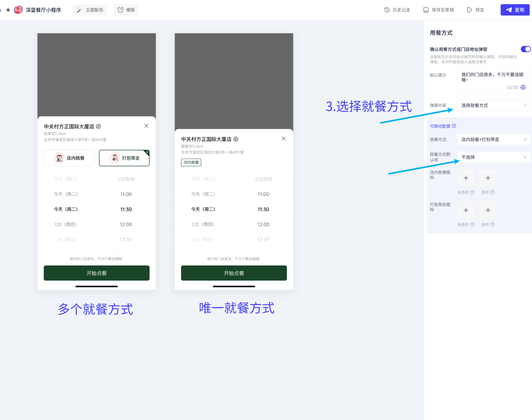Pick 12:00 time in right preview
Viewport: 532px width, 420px height.
pyautogui.click(x=263, y=225)
